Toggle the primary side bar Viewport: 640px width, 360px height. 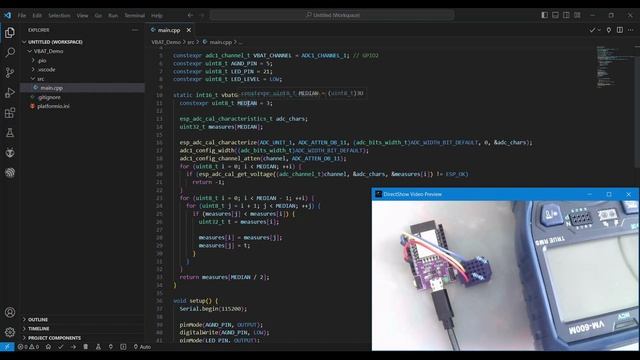click(544, 15)
